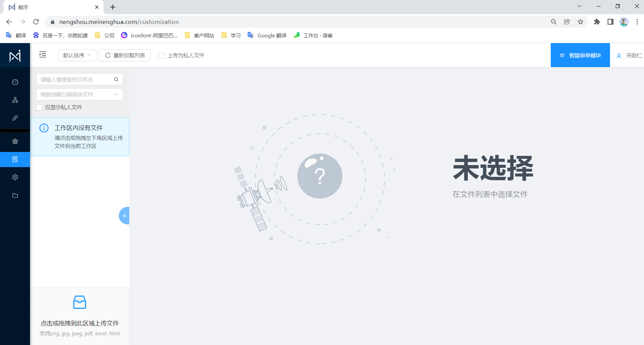
Task: Click the 智能审单模块 blue button
Action: (580, 55)
